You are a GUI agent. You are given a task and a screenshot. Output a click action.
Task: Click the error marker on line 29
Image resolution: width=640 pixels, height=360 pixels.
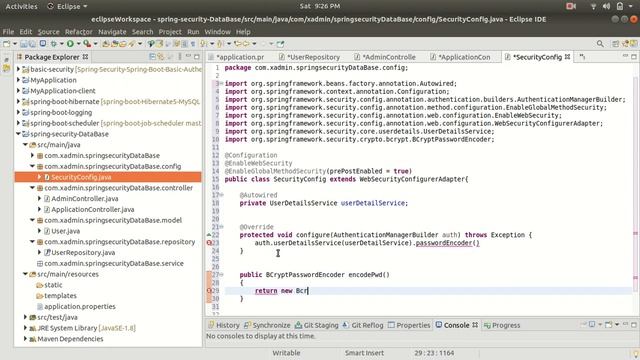click(209, 291)
